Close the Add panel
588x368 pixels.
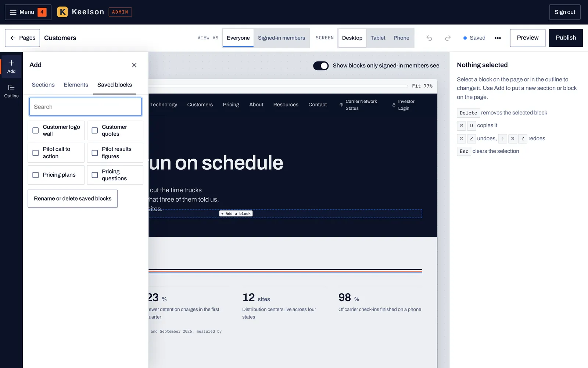click(134, 65)
